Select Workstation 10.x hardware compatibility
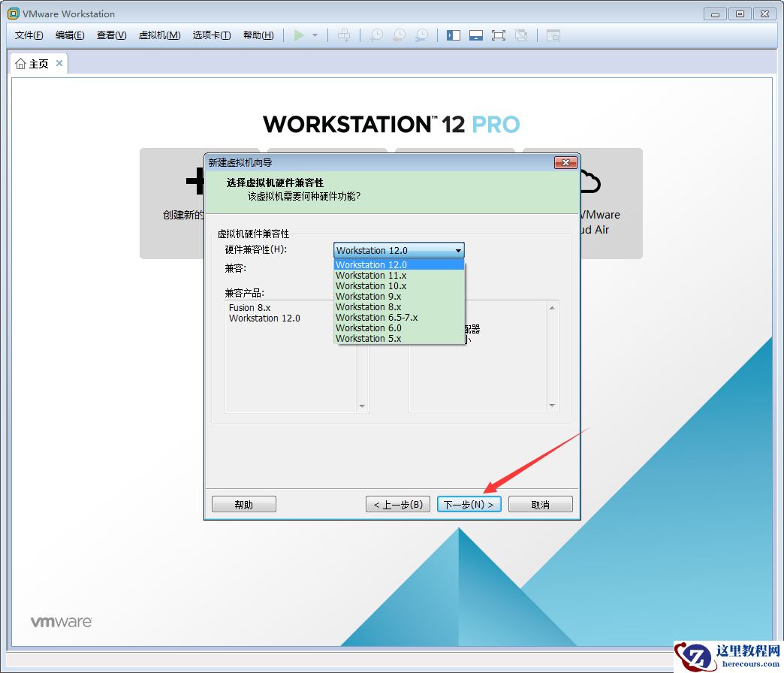 [x=371, y=285]
